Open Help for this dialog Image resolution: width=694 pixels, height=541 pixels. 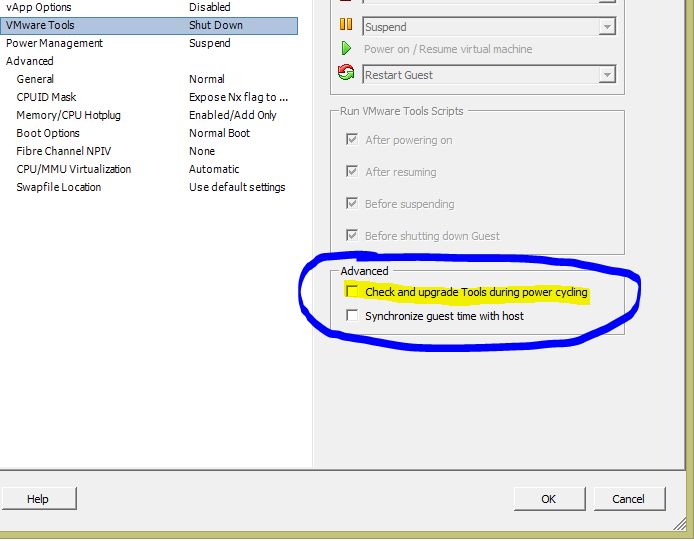click(x=39, y=499)
